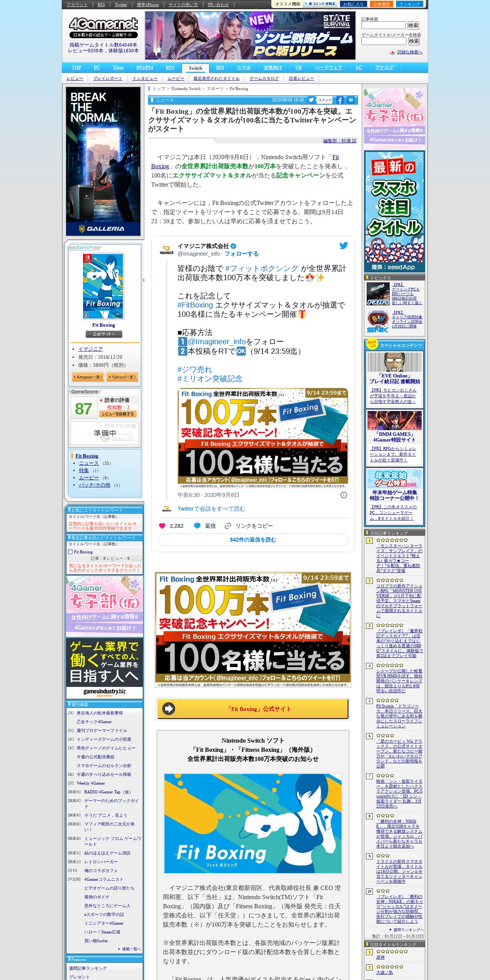Click the Hatena bookmark B! icon

coord(351,100)
